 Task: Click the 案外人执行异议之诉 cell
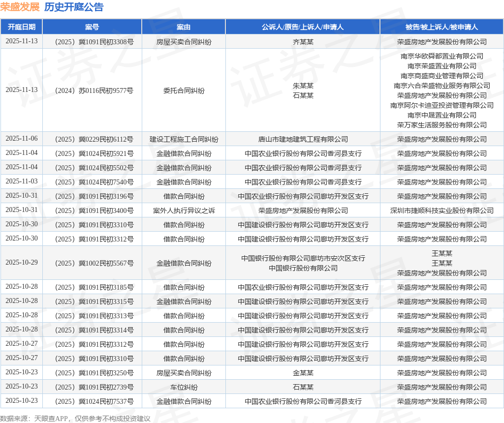click(x=184, y=211)
